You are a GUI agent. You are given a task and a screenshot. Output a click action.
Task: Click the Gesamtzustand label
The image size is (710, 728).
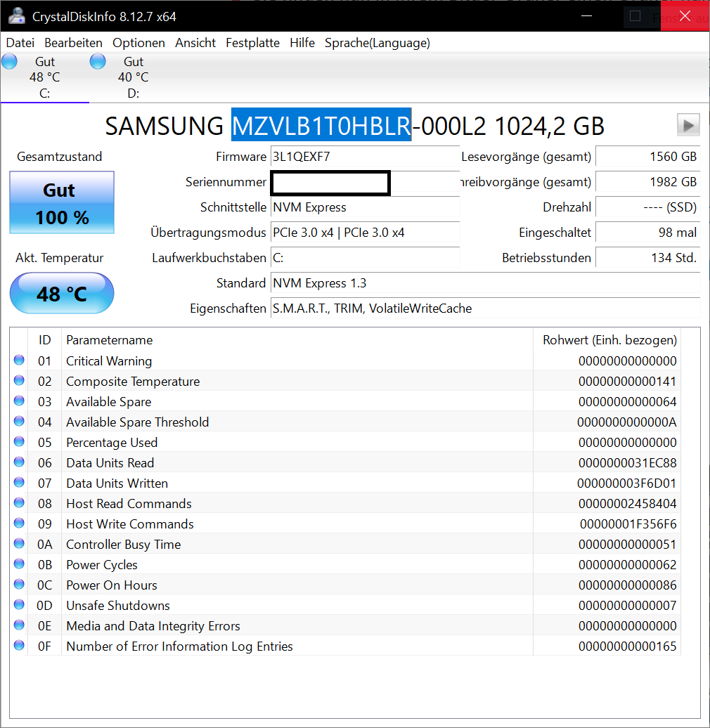(x=60, y=157)
